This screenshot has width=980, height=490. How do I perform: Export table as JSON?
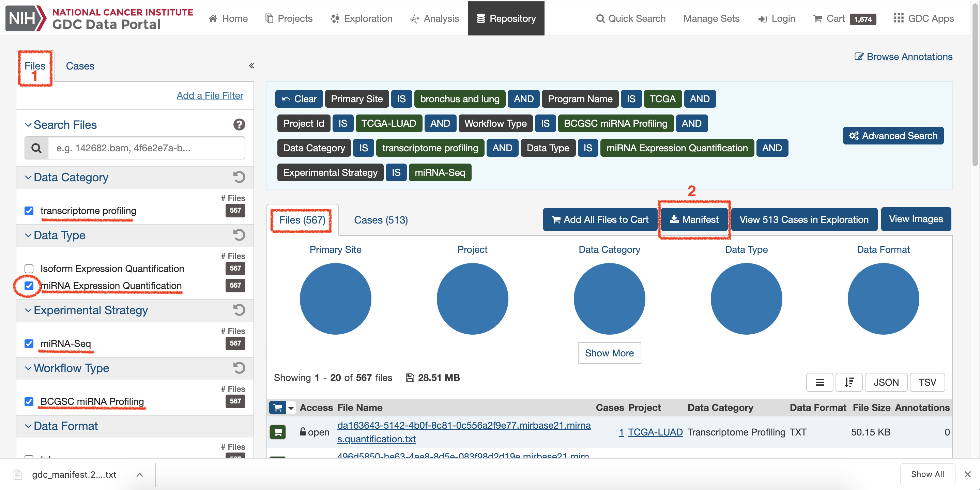886,382
